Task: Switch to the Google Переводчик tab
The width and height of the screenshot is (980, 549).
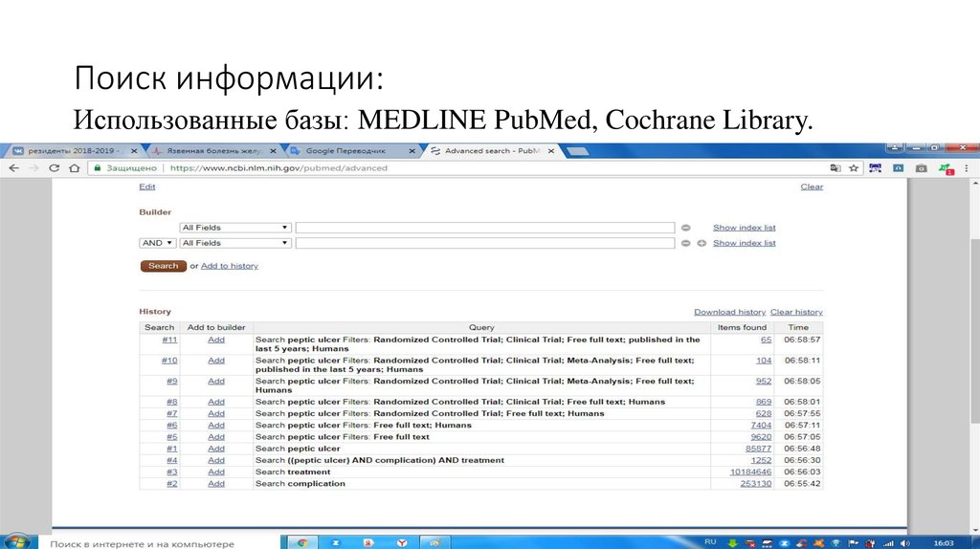Action: click(350, 151)
